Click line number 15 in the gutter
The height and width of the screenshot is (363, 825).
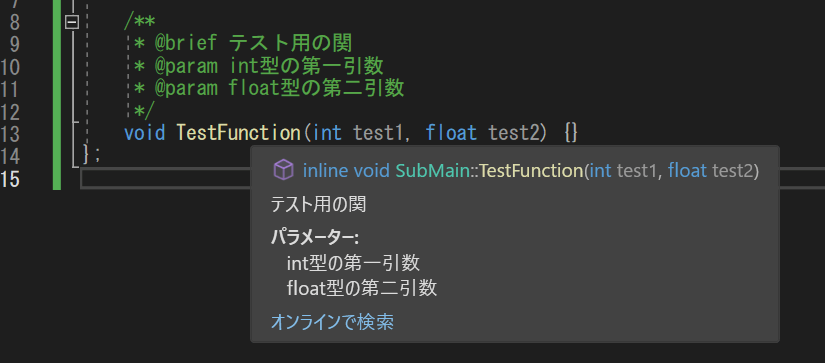(x=11, y=179)
